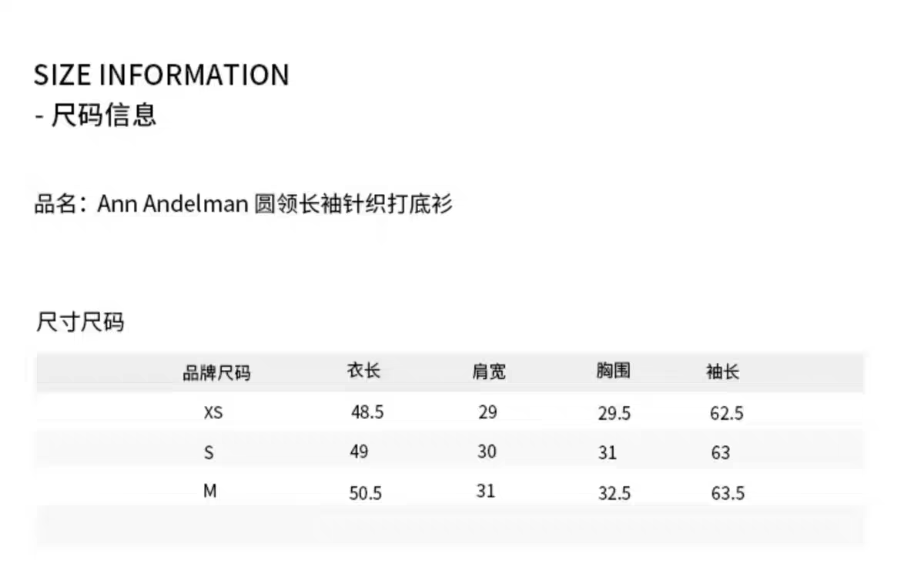924x567 pixels.
Task: Click the 品牌尺码 column header
Action: pos(216,374)
